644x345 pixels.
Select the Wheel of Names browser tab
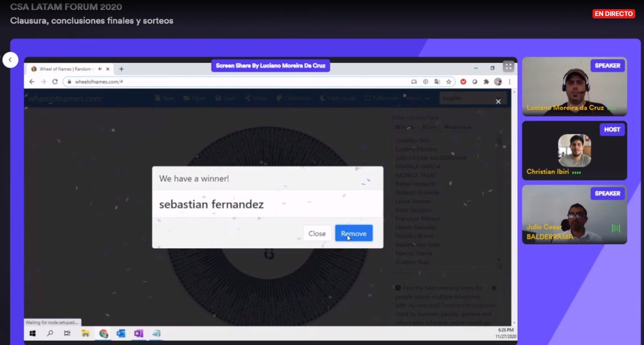[x=70, y=69]
